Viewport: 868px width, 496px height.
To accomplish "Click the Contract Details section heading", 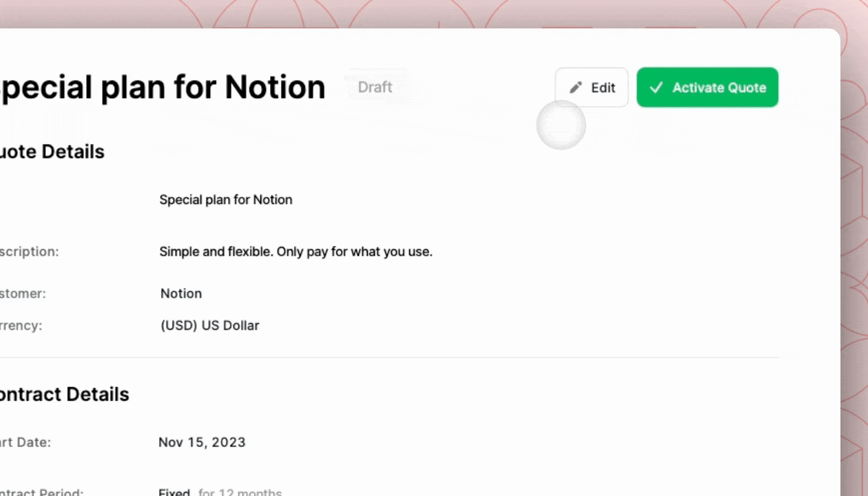I will click(x=65, y=395).
